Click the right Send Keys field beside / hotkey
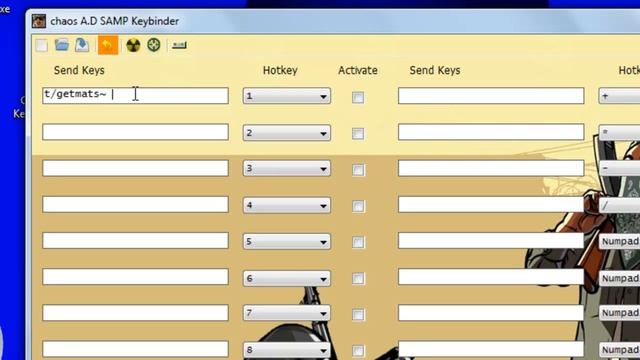This screenshot has height=360, width=640. point(491,204)
